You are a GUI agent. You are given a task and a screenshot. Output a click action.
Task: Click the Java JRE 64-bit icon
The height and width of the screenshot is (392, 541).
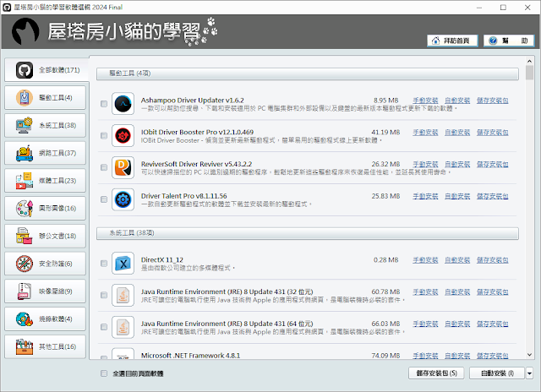point(123,327)
